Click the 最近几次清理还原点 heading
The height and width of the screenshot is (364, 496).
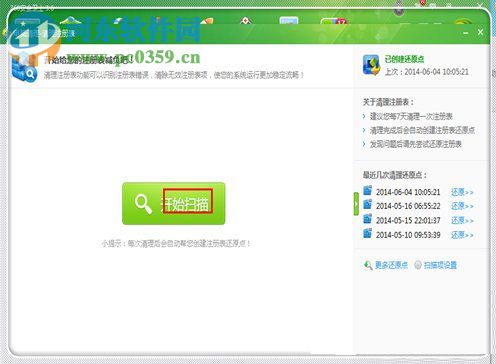(x=395, y=175)
